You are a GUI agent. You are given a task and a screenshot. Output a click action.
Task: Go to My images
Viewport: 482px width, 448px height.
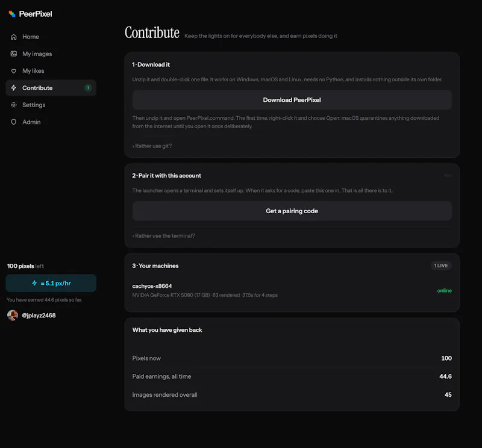51,54
